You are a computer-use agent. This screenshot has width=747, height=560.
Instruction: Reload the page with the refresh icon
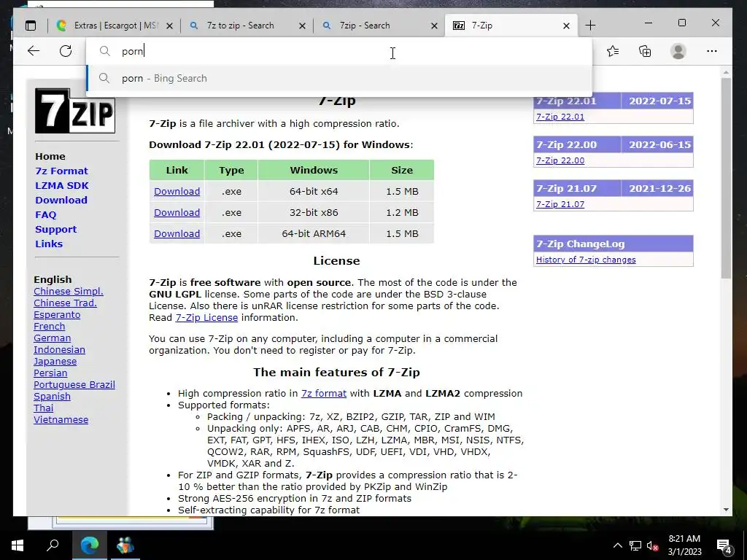(66, 51)
